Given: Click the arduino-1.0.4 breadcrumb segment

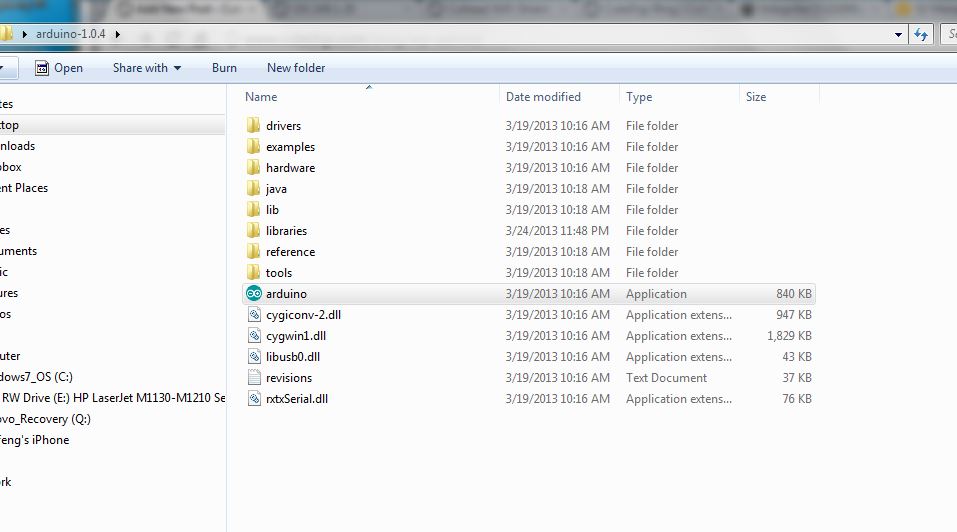Looking at the screenshot, I should 70,34.
